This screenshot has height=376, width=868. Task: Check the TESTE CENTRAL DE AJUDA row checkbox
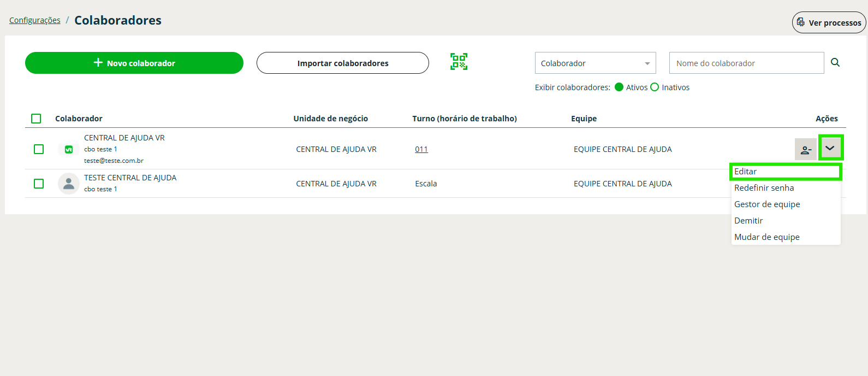39,184
